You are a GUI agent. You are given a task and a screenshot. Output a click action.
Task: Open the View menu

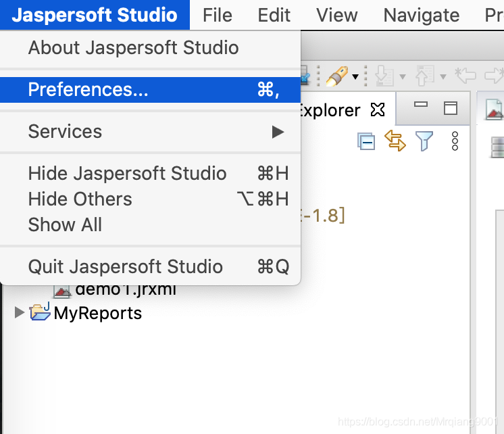(x=337, y=15)
